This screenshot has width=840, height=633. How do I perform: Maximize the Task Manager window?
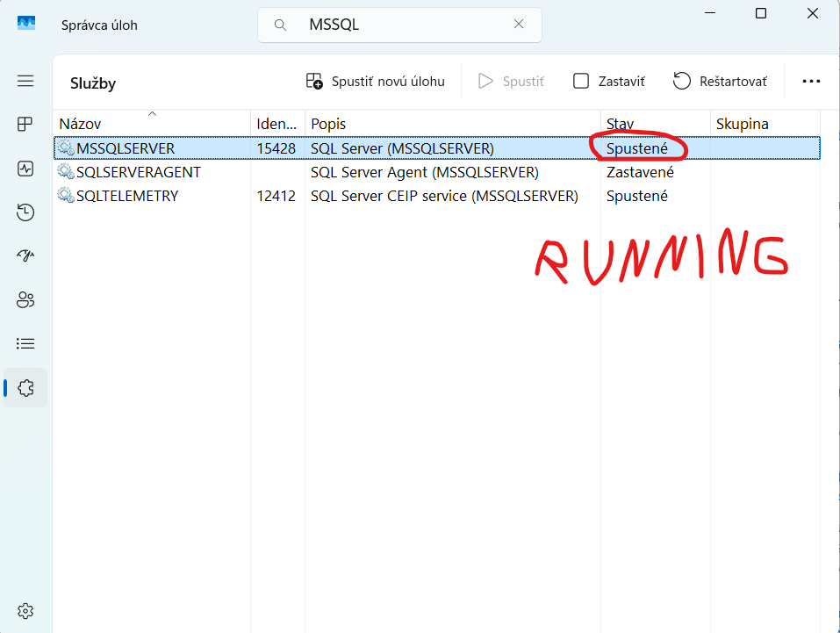[761, 13]
